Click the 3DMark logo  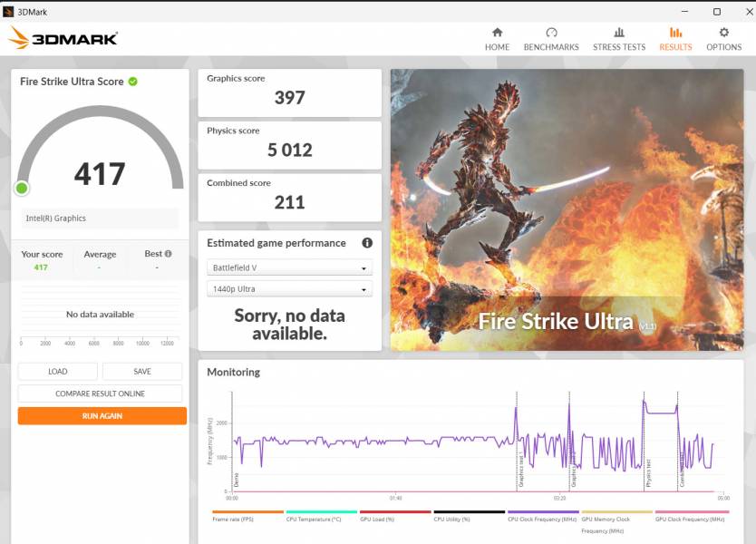(63, 38)
